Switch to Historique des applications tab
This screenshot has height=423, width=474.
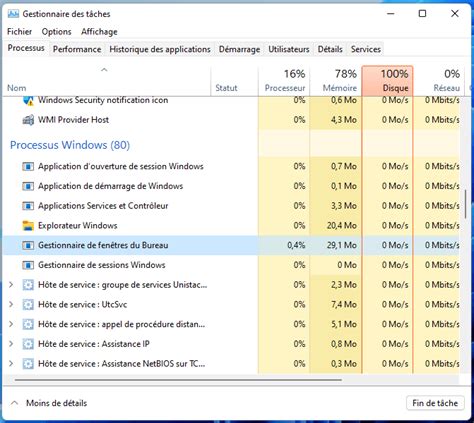[160, 49]
